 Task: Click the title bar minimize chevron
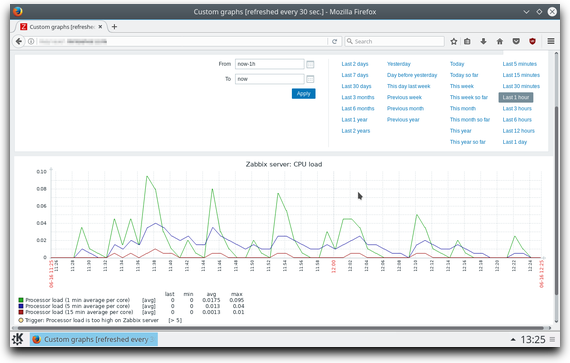pyautogui.click(x=526, y=12)
